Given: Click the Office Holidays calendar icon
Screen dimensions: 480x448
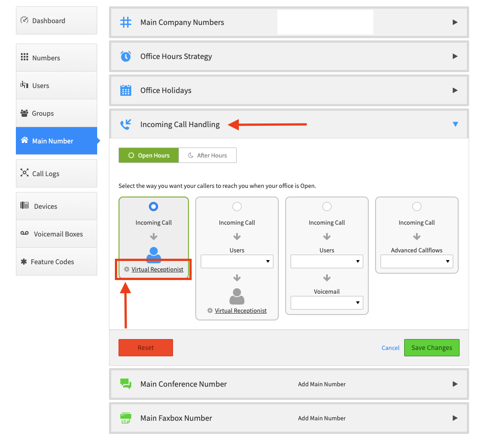Looking at the screenshot, I should (125, 90).
